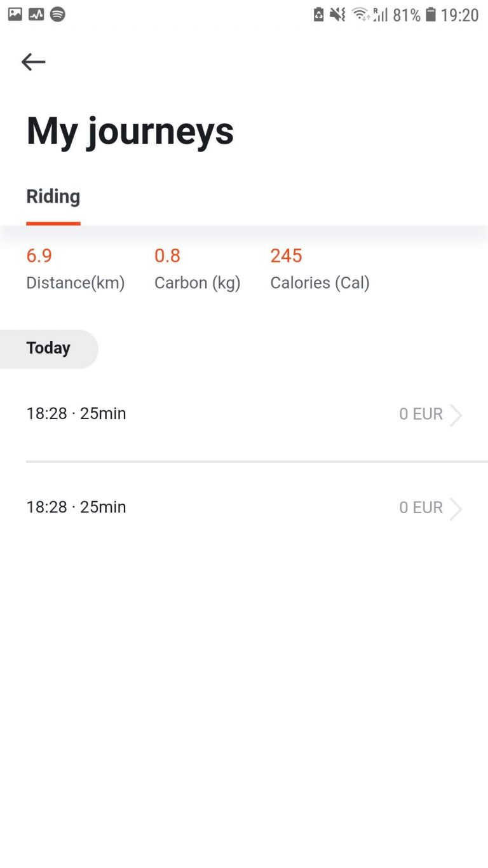Select the Riding tab
Image resolution: width=488 pixels, height=868 pixels.
pos(53,196)
